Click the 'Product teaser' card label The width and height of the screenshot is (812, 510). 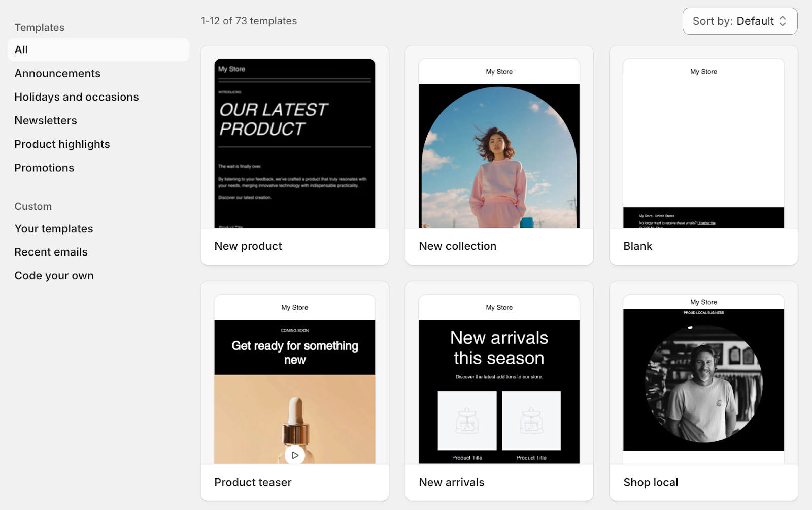coord(253,483)
